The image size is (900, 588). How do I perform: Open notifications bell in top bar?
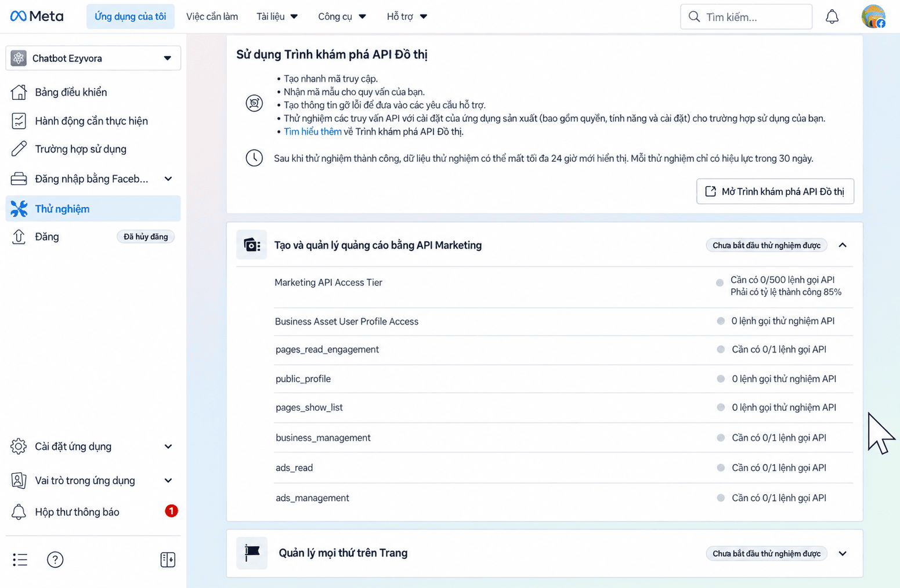tap(832, 17)
